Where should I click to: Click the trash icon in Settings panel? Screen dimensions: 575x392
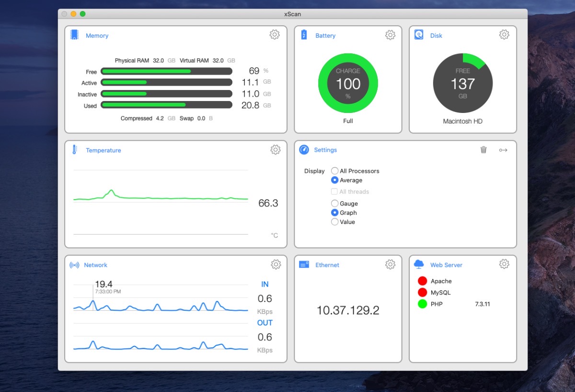point(483,150)
